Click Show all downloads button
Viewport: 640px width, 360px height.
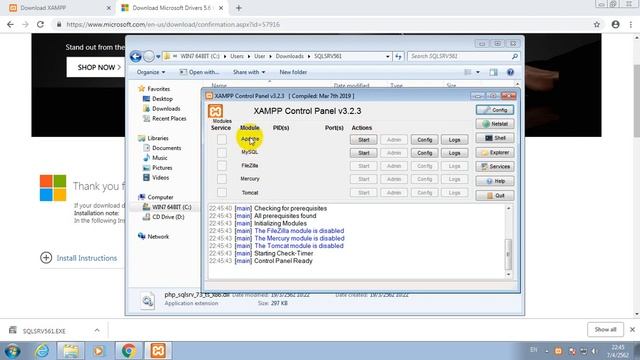[605, 329]
